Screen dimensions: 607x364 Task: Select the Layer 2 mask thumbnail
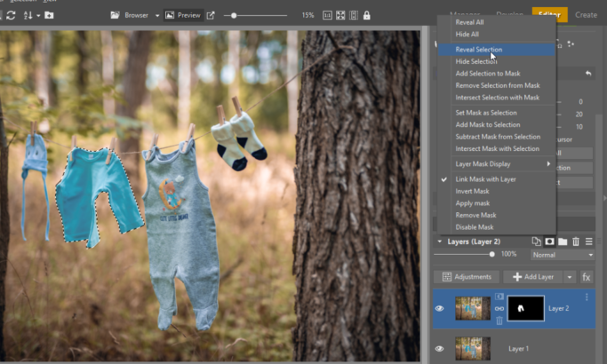coord(526,308)
